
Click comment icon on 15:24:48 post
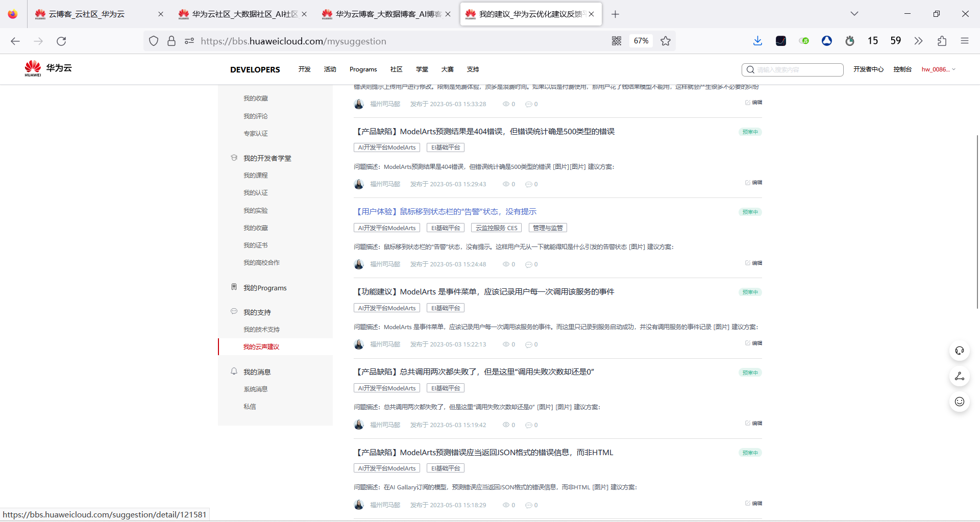[529, 264]
